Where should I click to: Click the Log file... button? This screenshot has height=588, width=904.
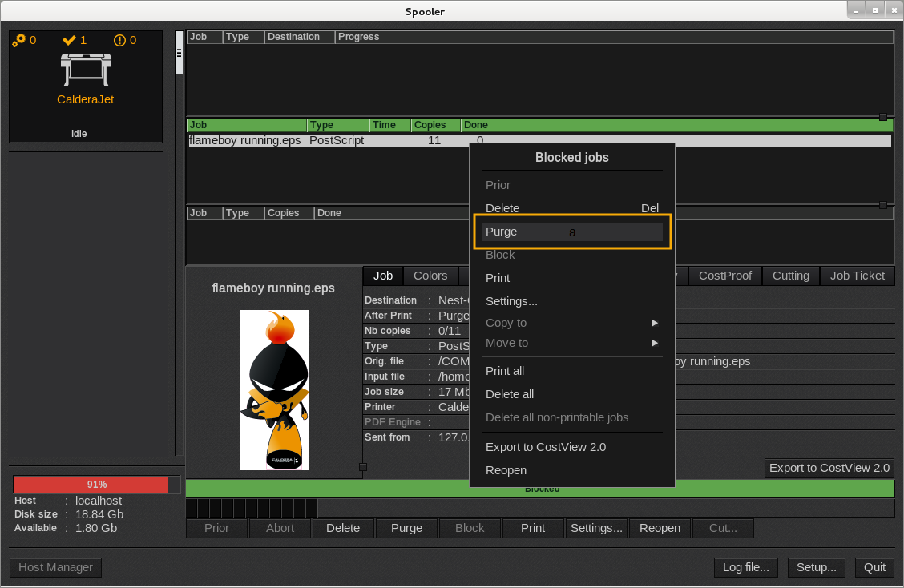pyautogui.click(x=745, y=567)
